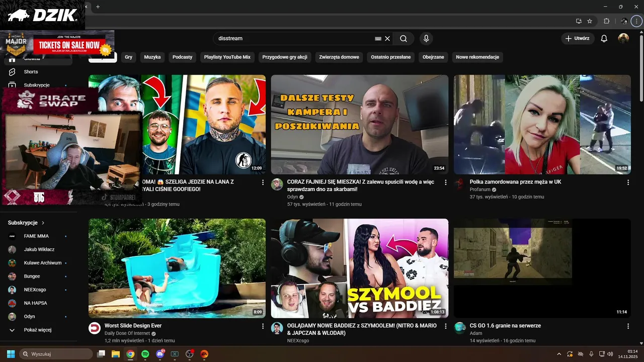Click the Utwórz create button

pyautogui.click(x=578, y=39)
